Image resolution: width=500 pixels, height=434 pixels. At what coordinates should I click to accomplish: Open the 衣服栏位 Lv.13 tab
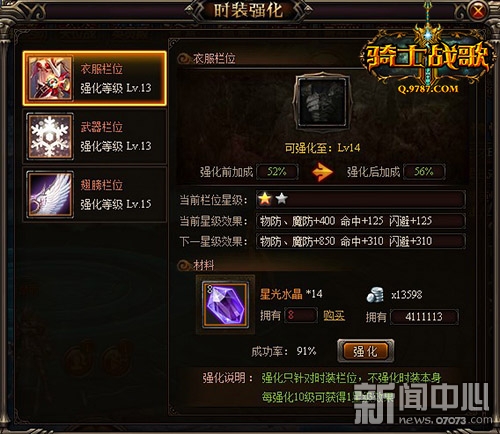pos(95,79)
